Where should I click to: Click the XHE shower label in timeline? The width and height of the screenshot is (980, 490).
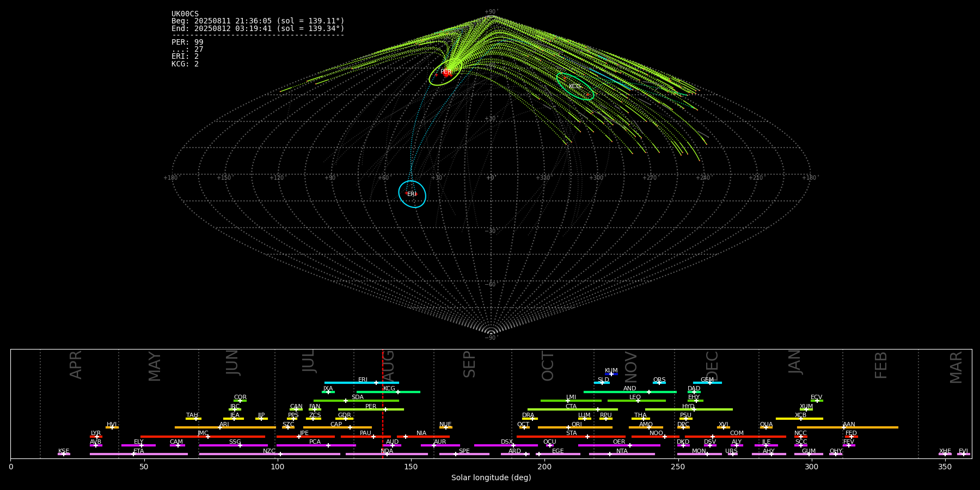[945, 451]
